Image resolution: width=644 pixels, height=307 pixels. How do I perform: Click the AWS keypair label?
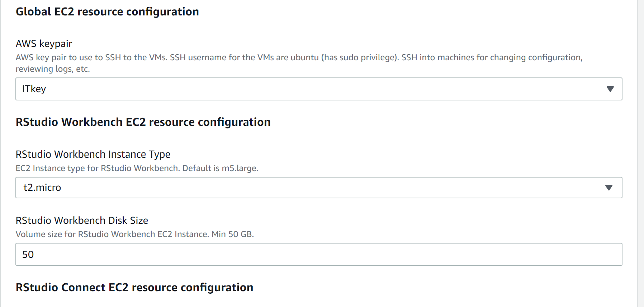[43, 43]
